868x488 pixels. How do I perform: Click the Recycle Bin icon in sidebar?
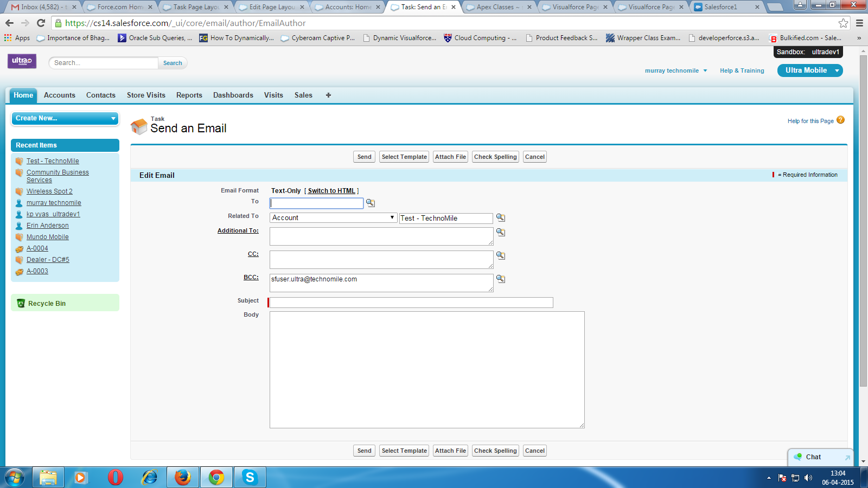[21, 303]
